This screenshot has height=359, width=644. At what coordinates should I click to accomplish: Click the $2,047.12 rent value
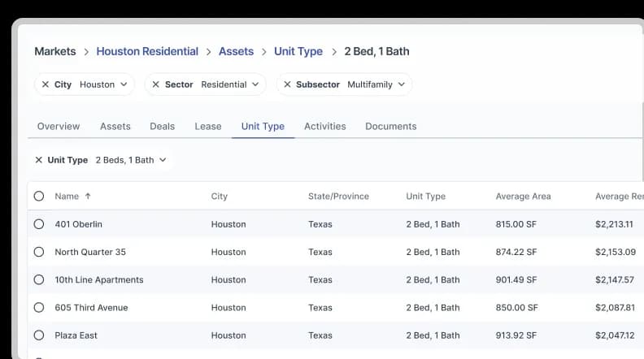[x=615, y=335]
